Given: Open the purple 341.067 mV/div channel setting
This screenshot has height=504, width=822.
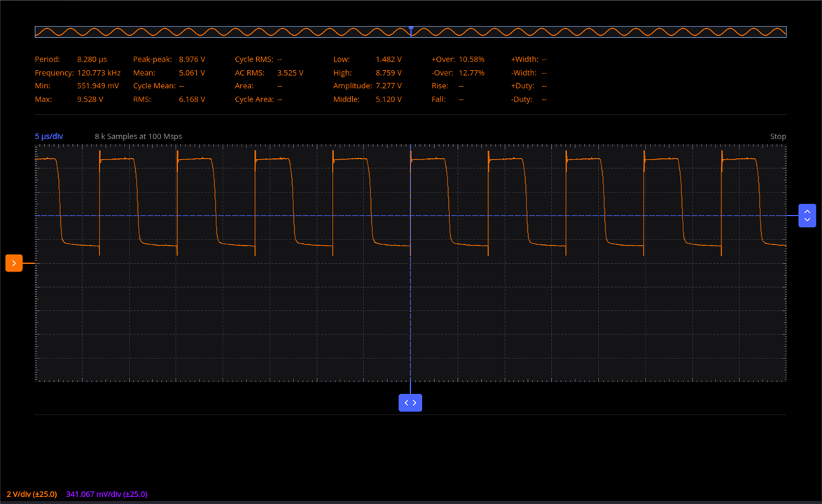Looking at the screenshot, I should (x=106, y=494).
